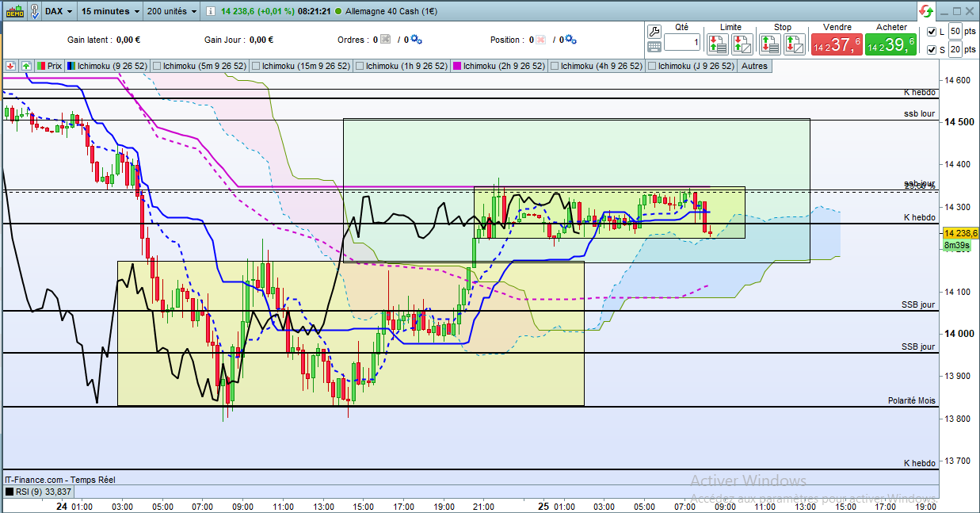Click the green Acheter buy price button
Screen dimensions: 980x513
(x=890, y=44)
